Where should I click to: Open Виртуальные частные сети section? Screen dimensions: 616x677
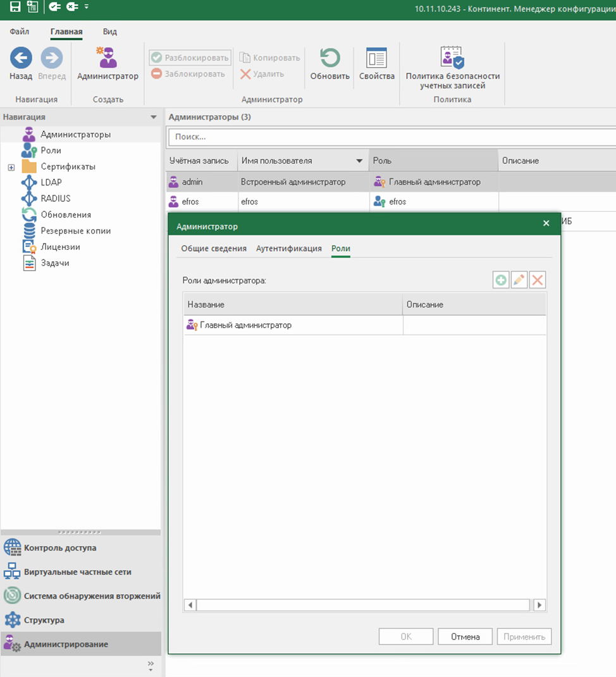point(81,571)
